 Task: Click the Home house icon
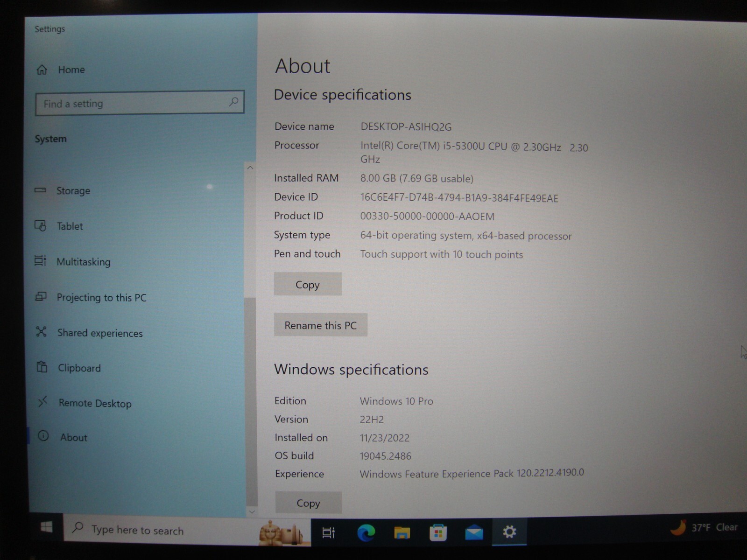coord(42,70)
